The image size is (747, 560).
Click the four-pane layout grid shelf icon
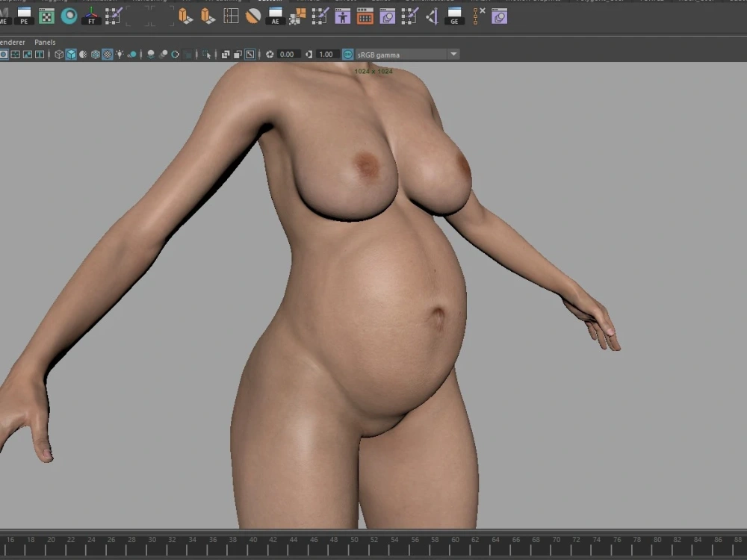[231, 16]
